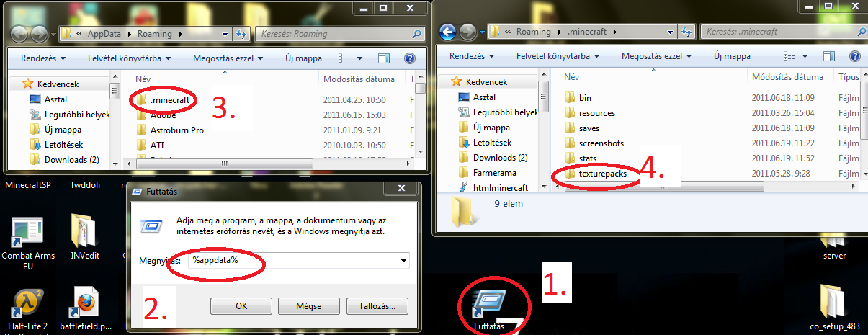Click OK in the Futtatás dialog
This screenshot has width=868, height=335.
coord(241,305)
